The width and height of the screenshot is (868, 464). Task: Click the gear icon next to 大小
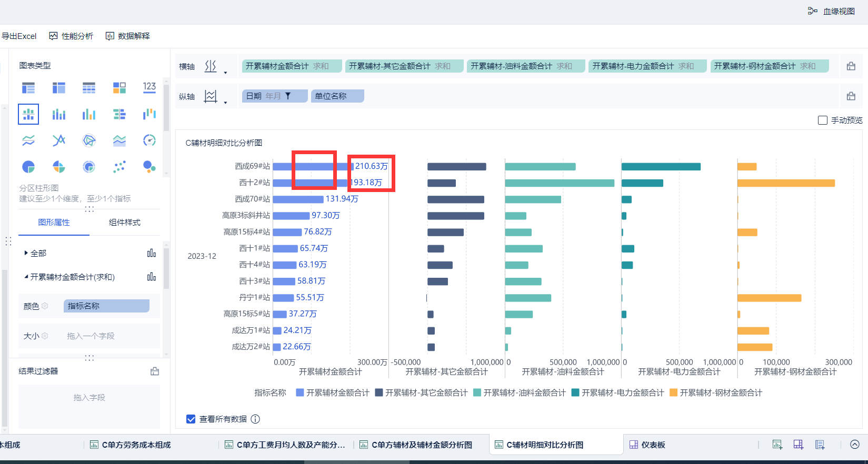45,336
